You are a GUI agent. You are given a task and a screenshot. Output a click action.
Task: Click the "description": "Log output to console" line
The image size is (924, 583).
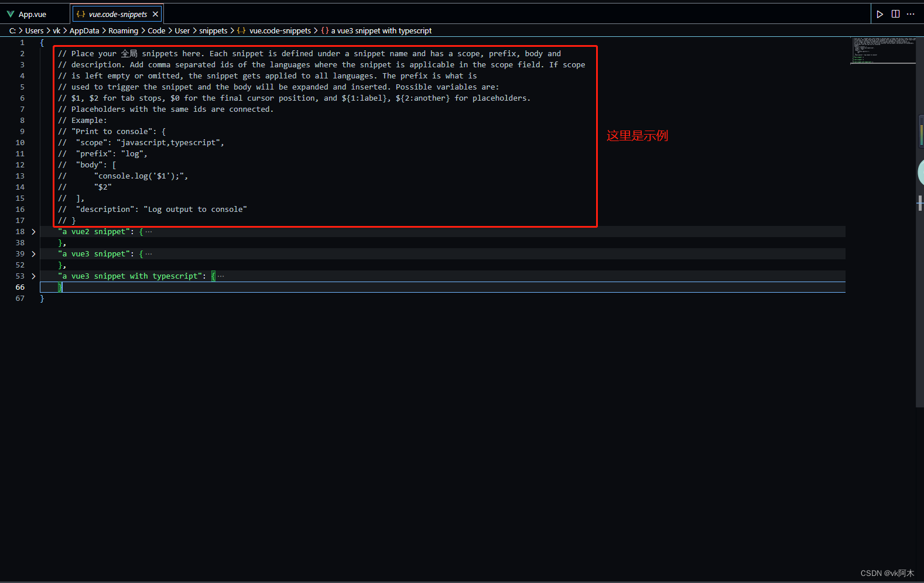(x=152, y=210)
